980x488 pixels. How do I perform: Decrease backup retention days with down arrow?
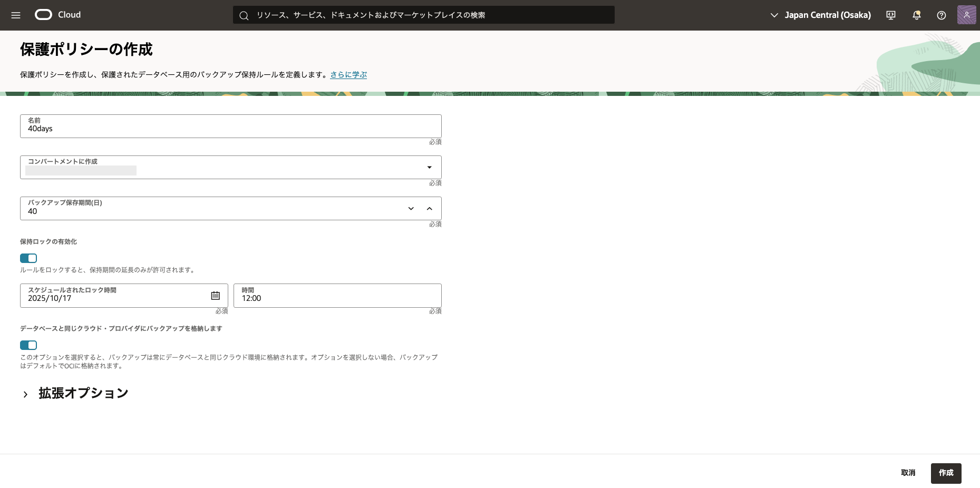point(411,209)
